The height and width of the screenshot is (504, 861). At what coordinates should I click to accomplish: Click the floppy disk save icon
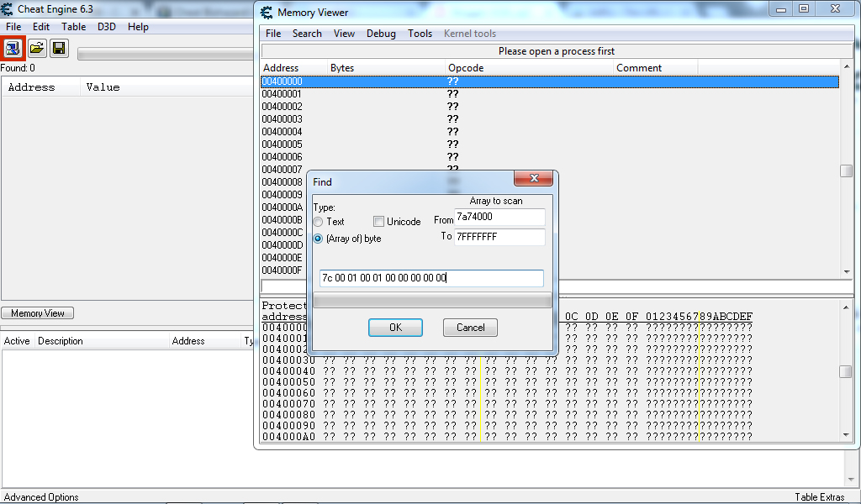[59, 48]
